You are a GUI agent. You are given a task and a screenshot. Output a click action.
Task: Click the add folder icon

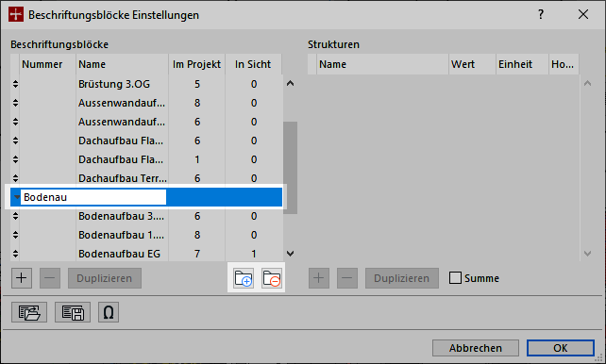244,278
